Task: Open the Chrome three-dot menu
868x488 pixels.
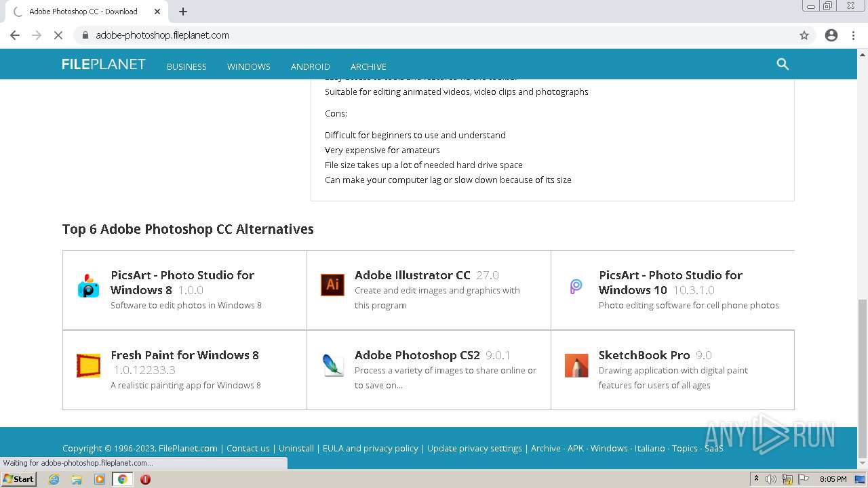Action: [x=853, y=35]
